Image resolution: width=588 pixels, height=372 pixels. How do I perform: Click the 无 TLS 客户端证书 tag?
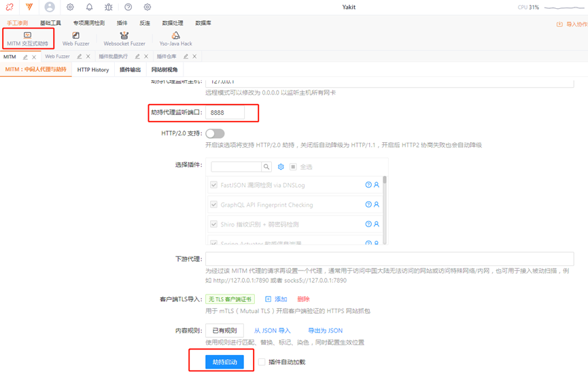pyautogui.click(x=230, y=299)
